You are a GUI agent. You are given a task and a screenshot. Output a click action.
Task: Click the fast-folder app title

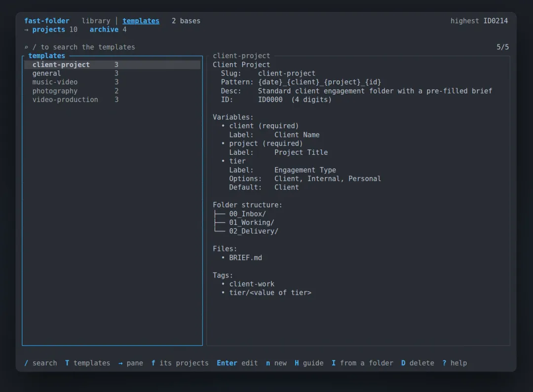pyautogui.click(x=46, y=21)
